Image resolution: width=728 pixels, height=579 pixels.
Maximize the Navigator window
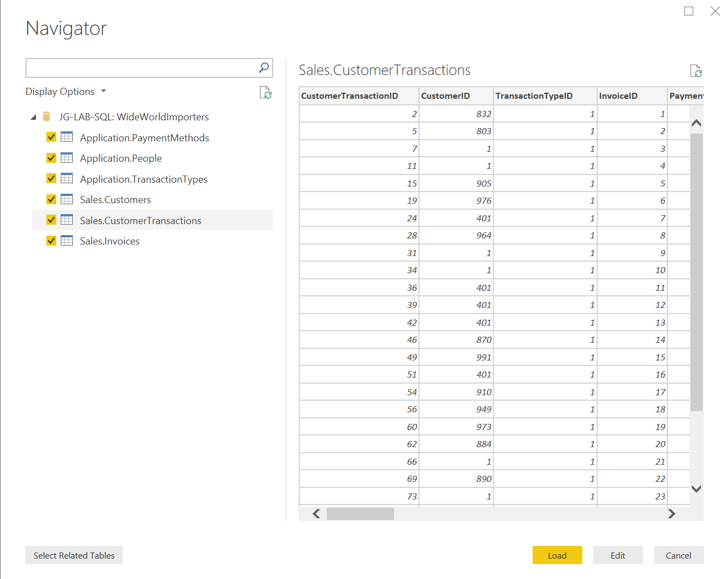689,11
